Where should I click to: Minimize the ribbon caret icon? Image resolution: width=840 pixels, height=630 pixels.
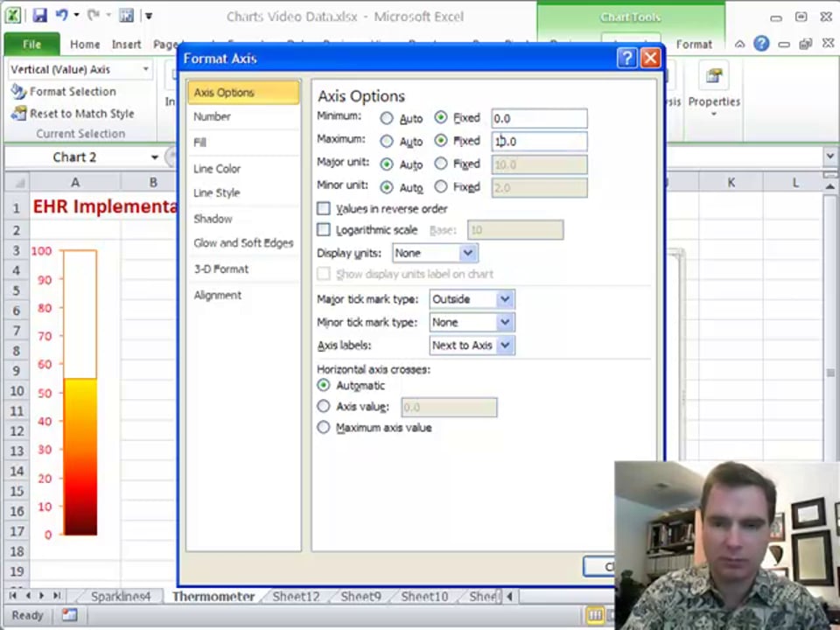(x=739, y=44)
